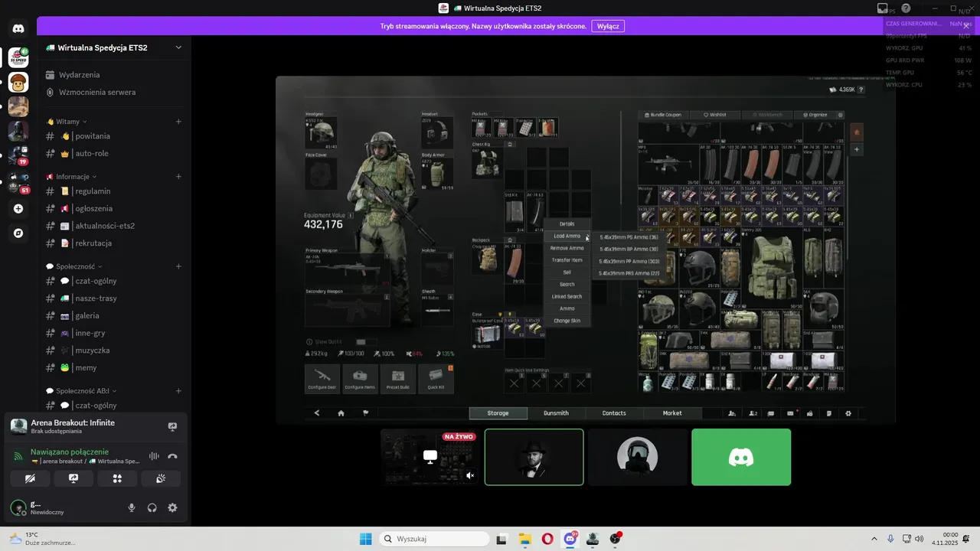Open friends icon in game bottom bar
The width and height of the screenshot is (980, 551).
(x=732, y=413)
